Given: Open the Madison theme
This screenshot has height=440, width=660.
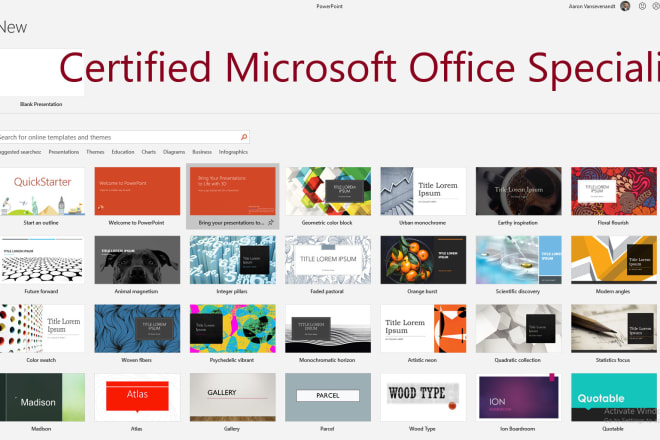Looking at the screenshot, I should [x=41, y=397].
